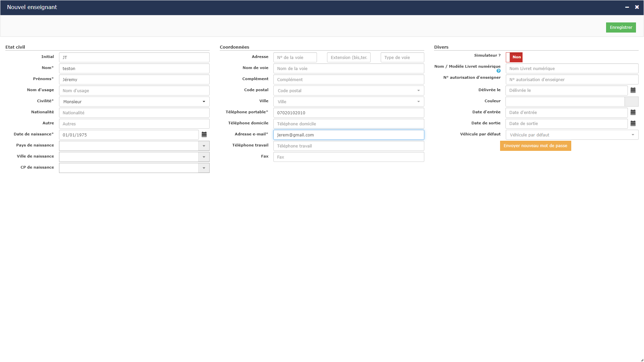Click the Date de sortie input field
The height and width of the screenshot is (362, 644).
[x=567, y=124]
